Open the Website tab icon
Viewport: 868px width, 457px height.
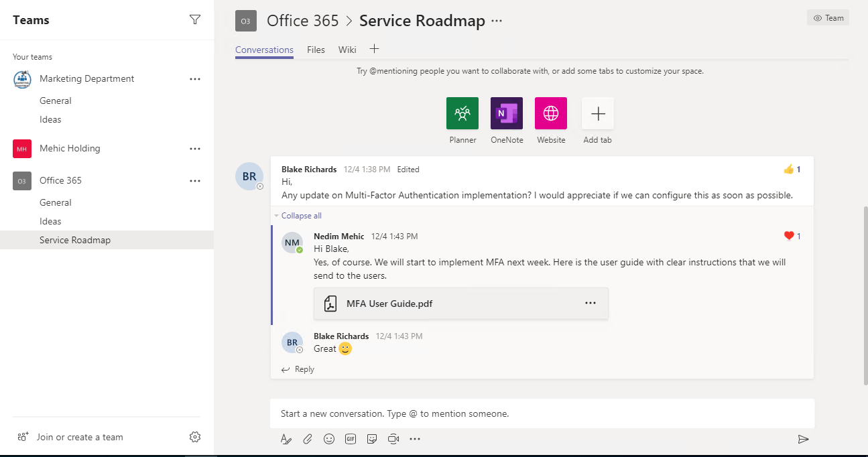coord(551,113)
